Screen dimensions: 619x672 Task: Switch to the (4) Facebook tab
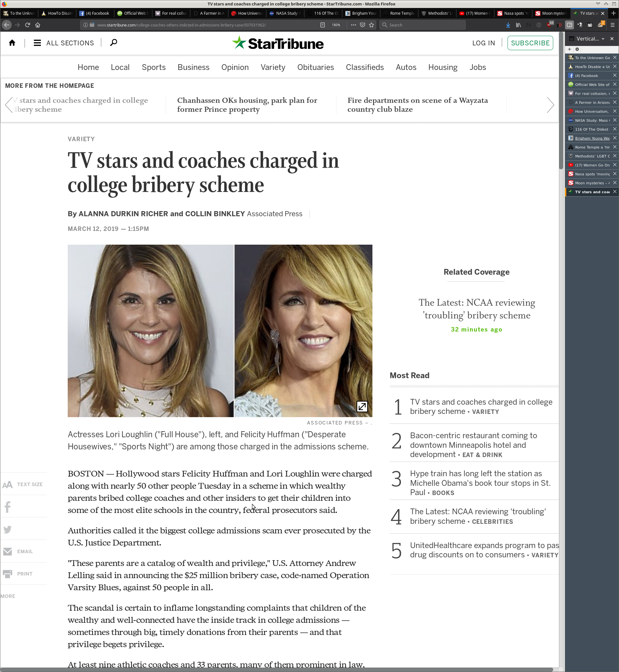(x=95, y=13)
